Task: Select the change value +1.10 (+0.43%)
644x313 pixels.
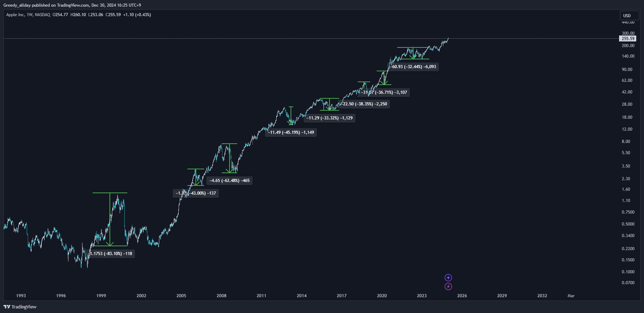Action: 137,15
